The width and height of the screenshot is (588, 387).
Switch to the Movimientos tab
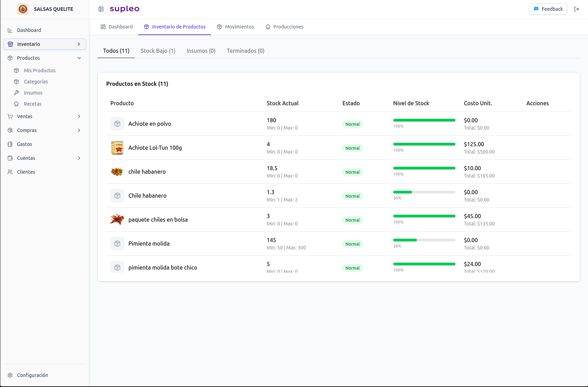point(235,27)
